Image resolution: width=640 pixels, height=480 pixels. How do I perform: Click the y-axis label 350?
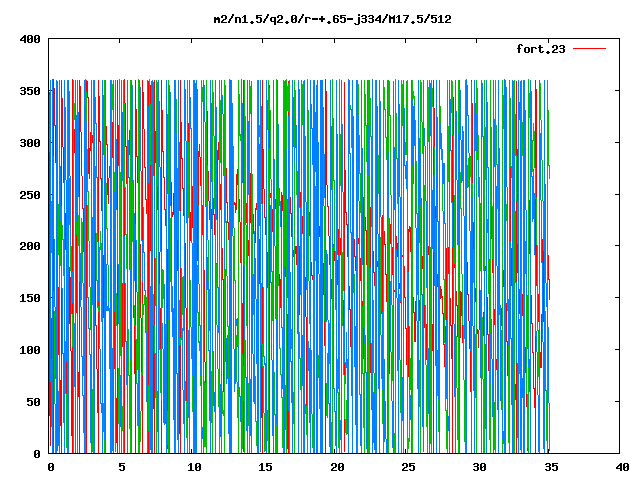(30, 91)
